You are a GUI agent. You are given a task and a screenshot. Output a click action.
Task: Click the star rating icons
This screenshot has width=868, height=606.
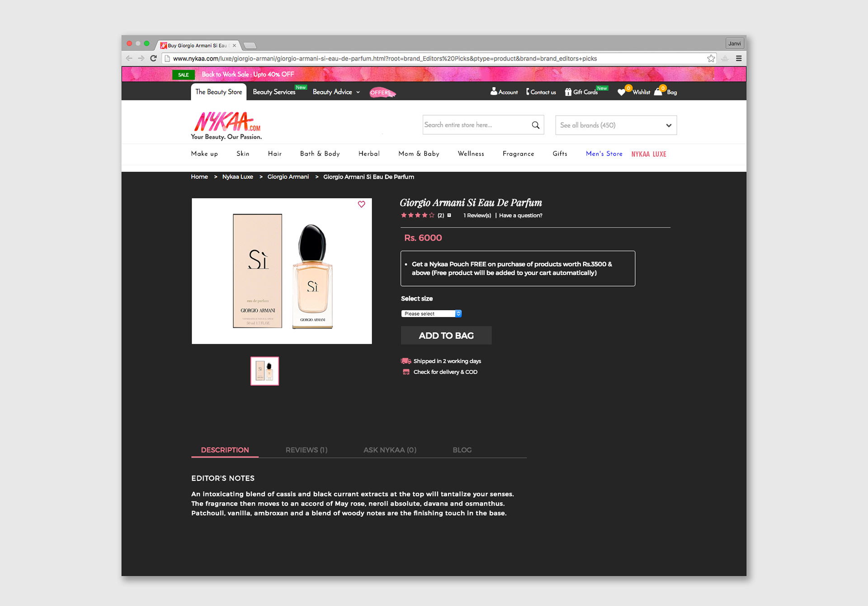[418, 215]
